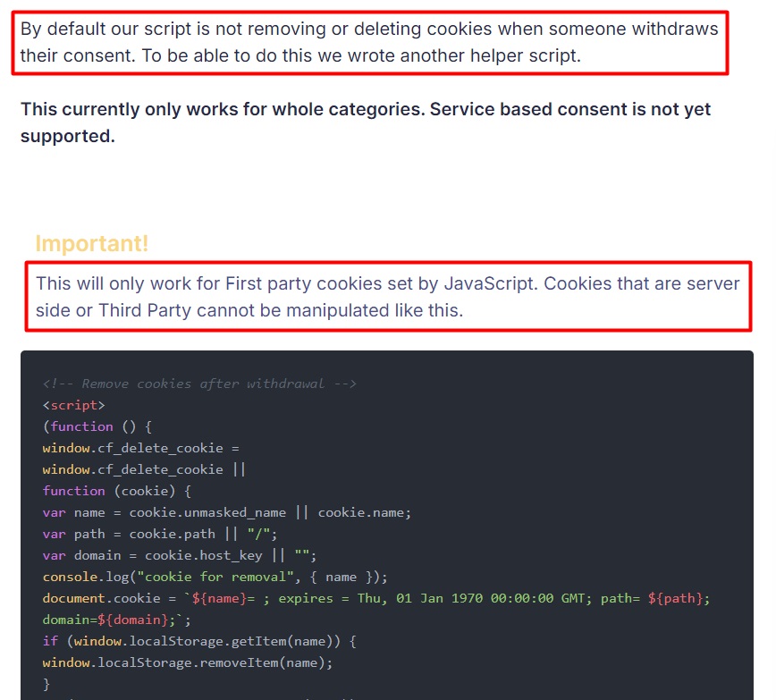
Task: Click the line "if (window.localStorage.getItem(name)) {"
Action: [199, 642]
